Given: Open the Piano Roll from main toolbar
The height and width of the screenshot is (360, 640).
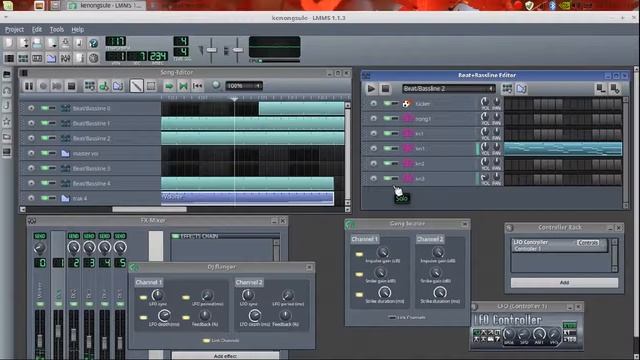Looking at the screenshot, I should point(37,58).
